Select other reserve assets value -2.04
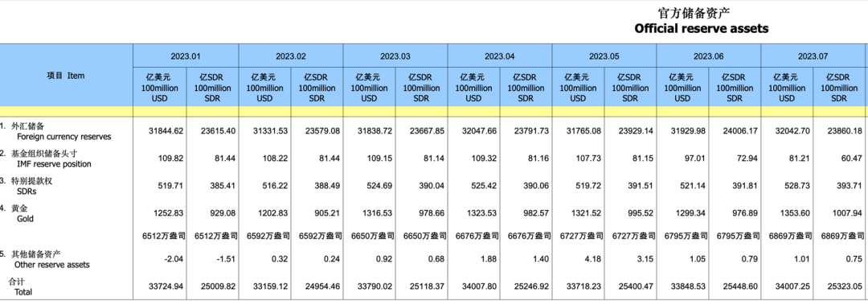The image size is (868, 301). pos(174,259)
